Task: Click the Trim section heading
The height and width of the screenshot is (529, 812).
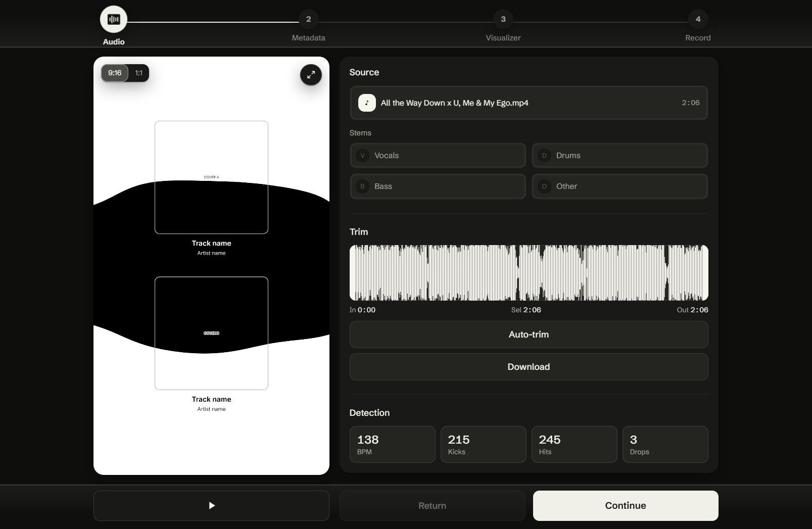Action: tap(359, 232)
